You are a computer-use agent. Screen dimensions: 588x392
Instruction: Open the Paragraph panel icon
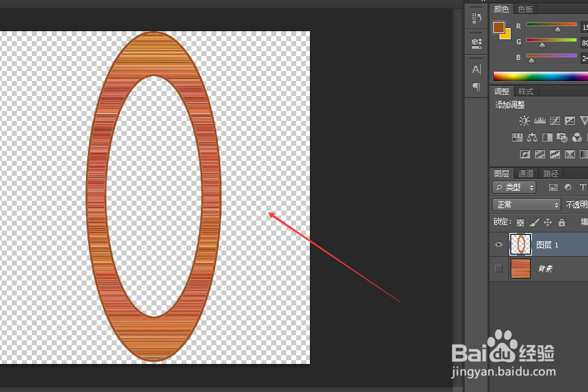[x=476, y=87]
